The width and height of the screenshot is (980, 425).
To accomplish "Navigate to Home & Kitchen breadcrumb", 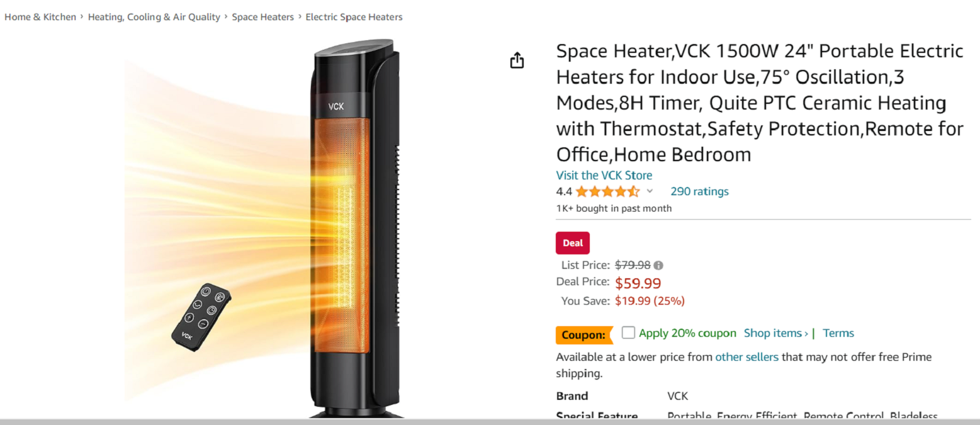I will click(40, 17).
